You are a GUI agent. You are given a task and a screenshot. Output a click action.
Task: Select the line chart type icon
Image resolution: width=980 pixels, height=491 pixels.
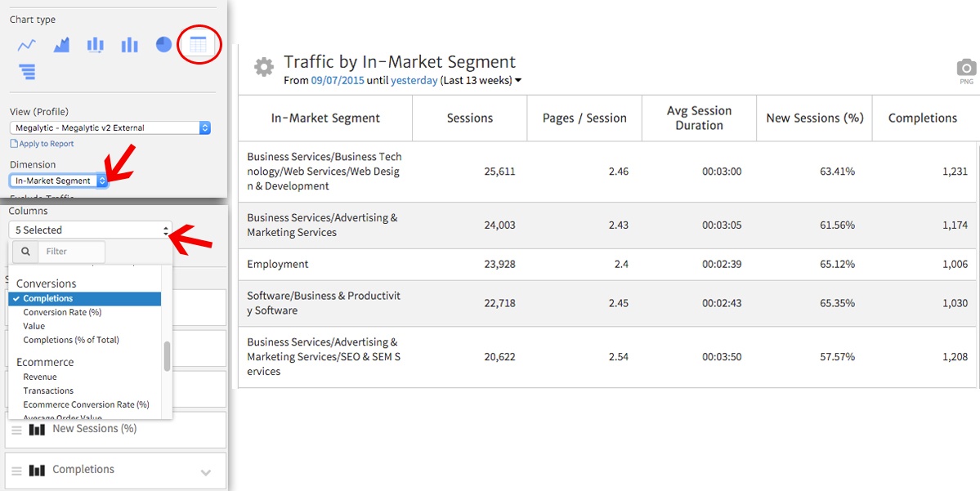pyautogui.click(x=27, y=45)
